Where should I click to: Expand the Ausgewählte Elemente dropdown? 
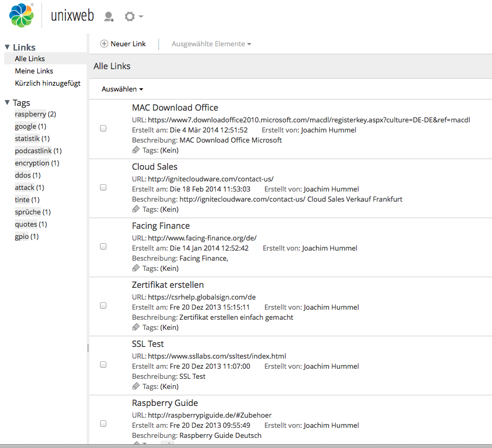(211, 44)
